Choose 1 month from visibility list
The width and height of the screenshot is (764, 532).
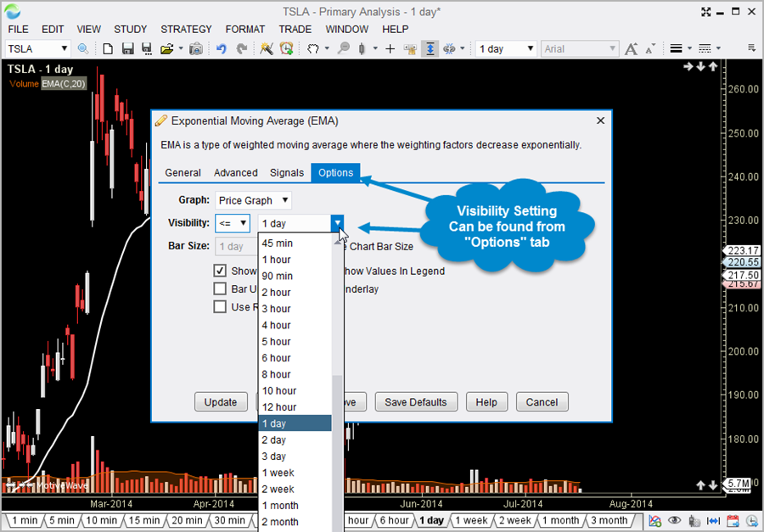tap(295, 505)
